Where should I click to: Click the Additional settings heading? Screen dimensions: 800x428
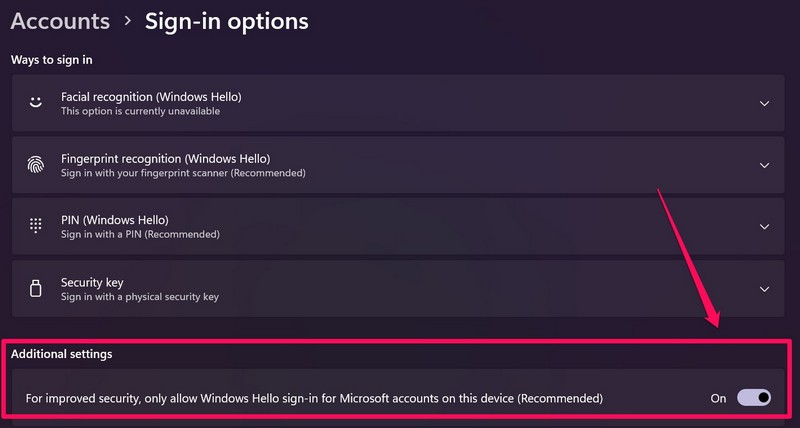coord(61,354)
